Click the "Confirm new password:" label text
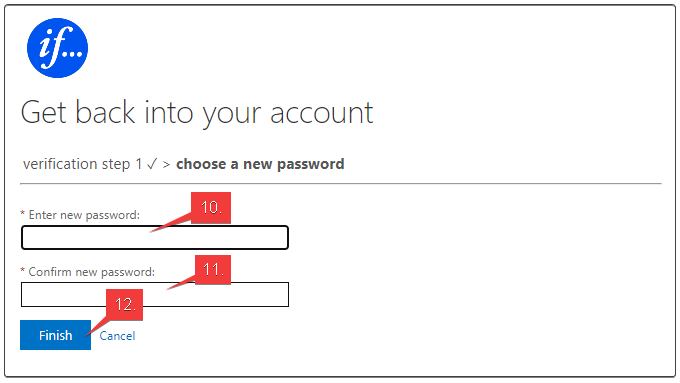 tap(92, 272)
